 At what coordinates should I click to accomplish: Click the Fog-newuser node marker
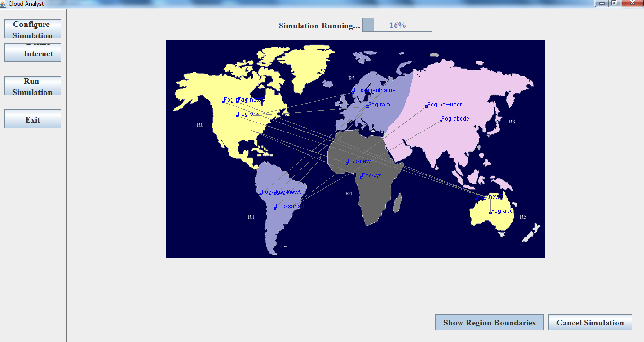pos(426,106)
